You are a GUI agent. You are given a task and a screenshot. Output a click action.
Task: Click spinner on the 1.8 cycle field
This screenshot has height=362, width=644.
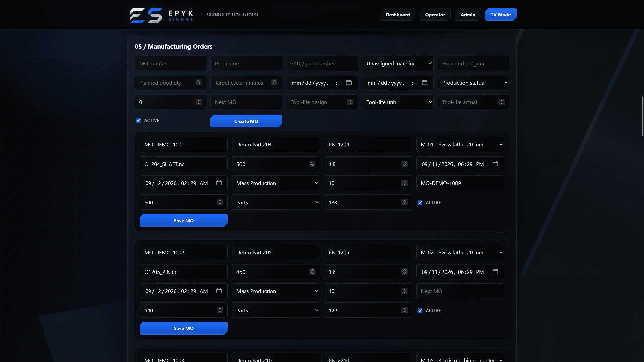click(x=405, y=164)
